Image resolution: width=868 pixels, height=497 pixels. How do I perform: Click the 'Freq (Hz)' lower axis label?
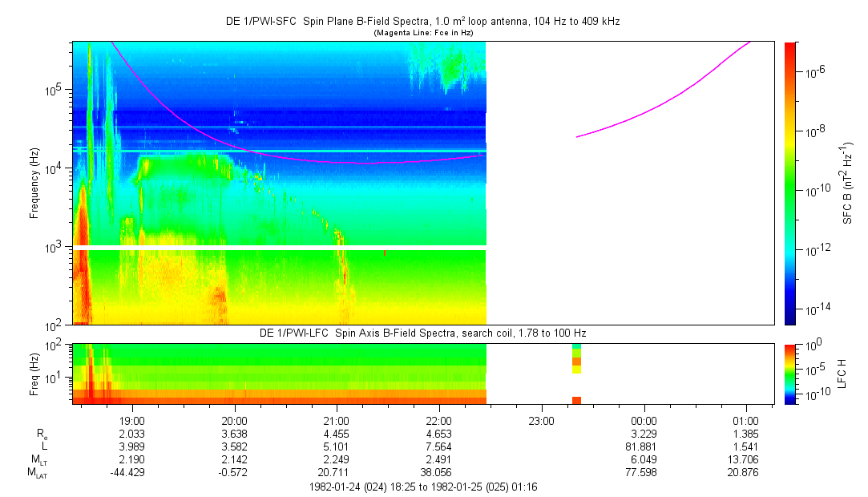click(34, 374)
